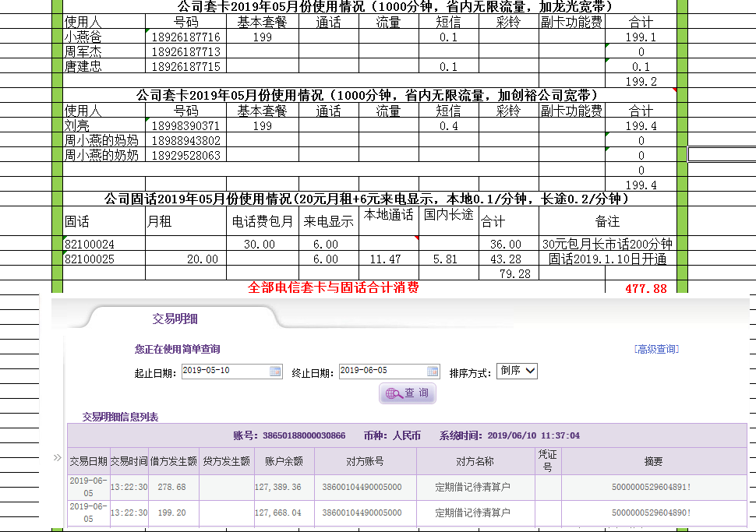
Task: Click the 终止日期 end date field
Action: click(382, 372)
